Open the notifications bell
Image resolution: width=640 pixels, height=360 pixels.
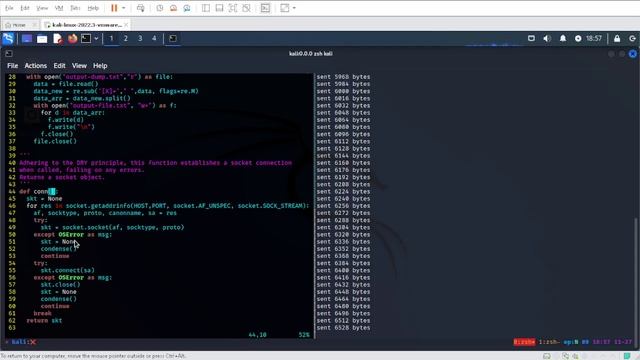563,38
